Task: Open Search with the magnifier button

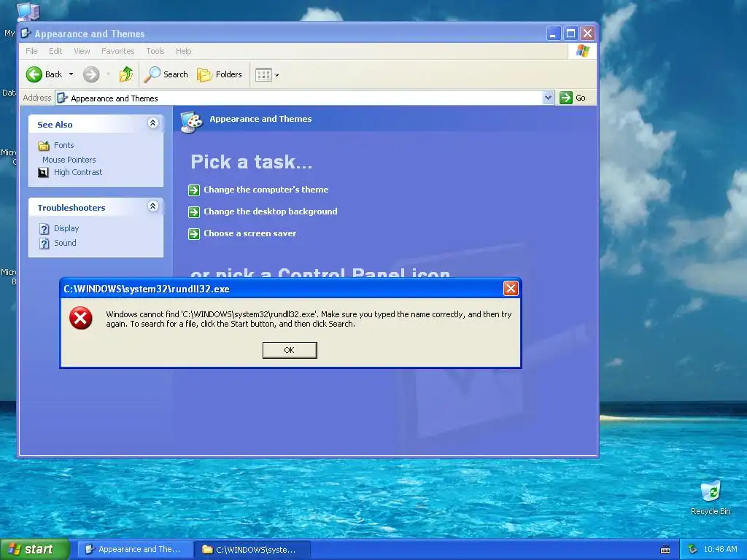Action: 166,74
